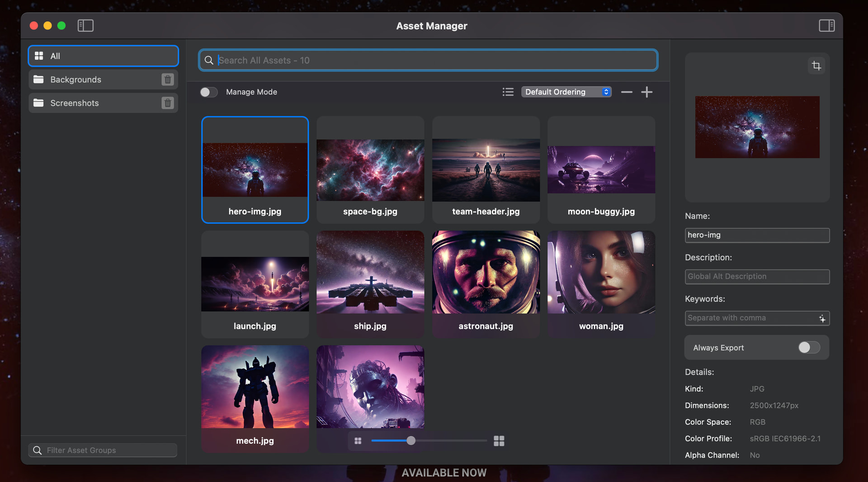Click the minus icon to remove asset

[627, 92]
